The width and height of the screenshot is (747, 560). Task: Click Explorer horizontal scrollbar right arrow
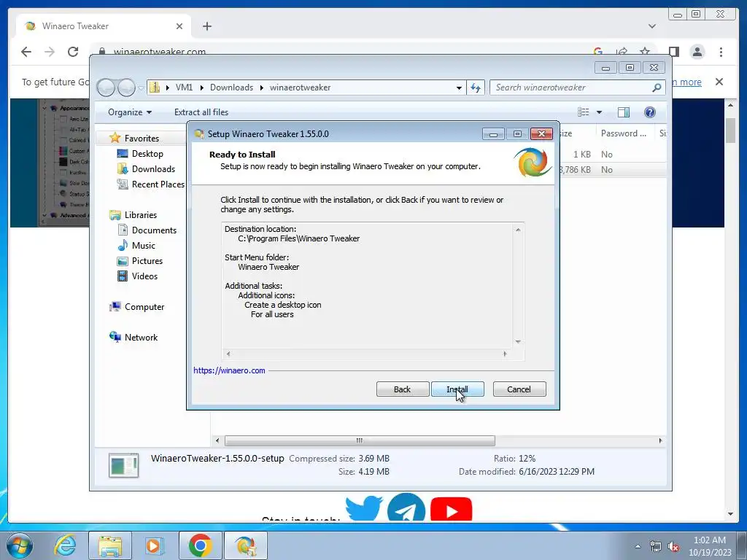(660, 440)
